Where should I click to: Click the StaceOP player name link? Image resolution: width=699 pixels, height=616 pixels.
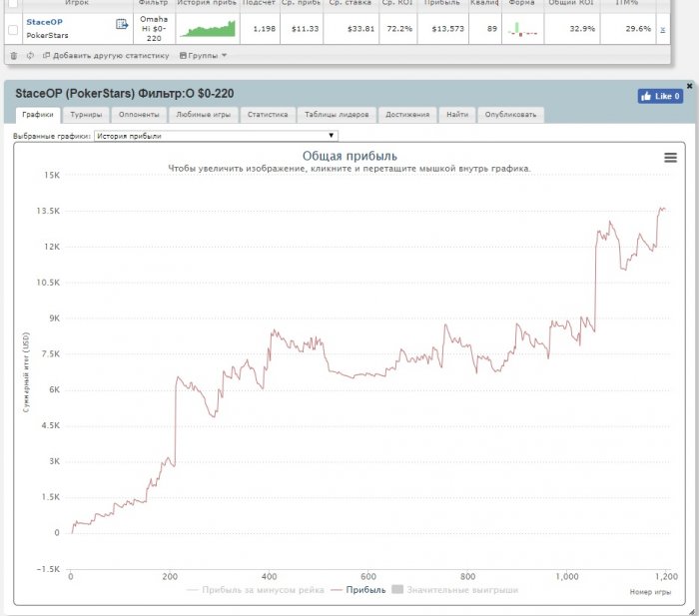pyautogui.click(x=44, y=20)
